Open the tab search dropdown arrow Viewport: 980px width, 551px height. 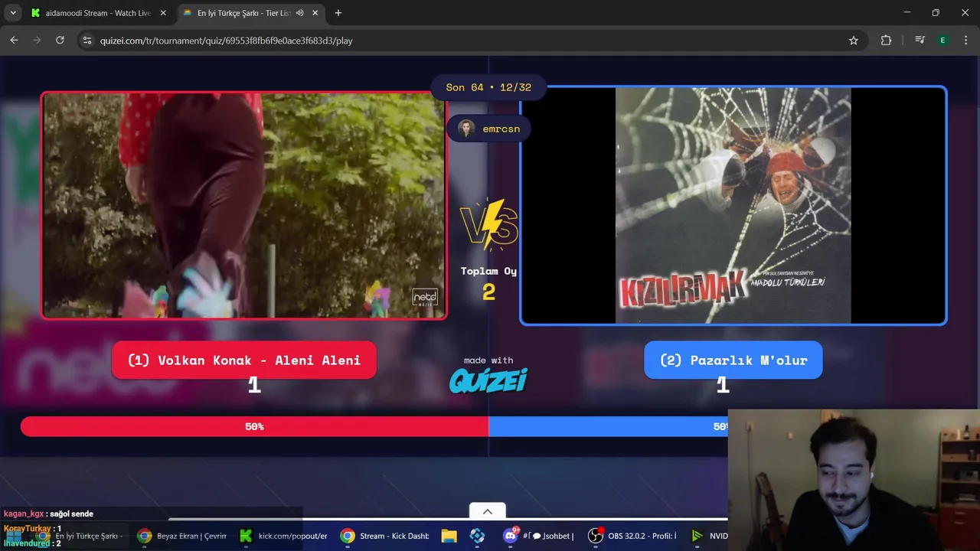coord(13,13)
